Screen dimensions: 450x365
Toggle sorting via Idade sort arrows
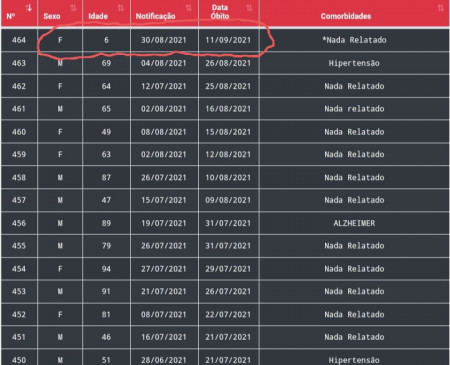[121, 8]
